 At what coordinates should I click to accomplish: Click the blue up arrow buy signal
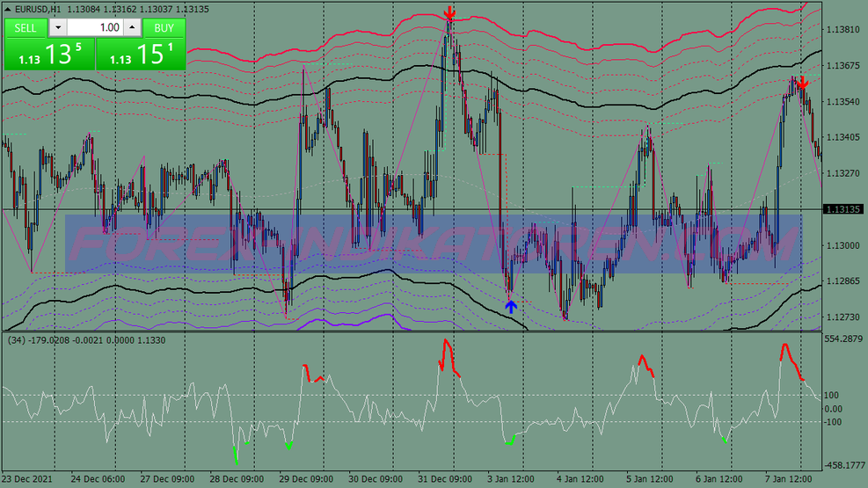pos(510,307)
